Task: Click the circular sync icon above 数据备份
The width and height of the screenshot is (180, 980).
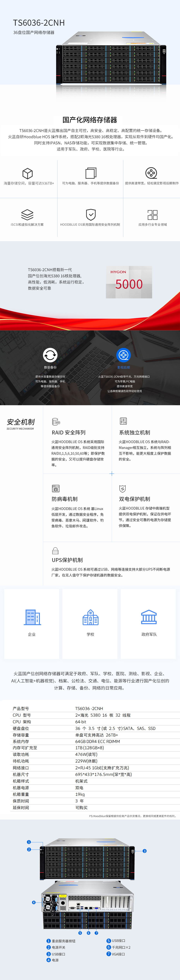Action: pos(50,355)
